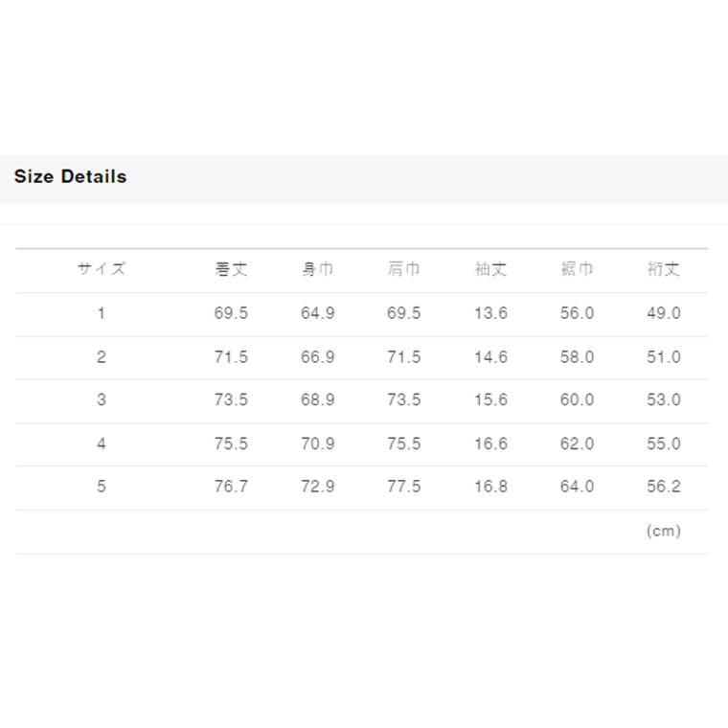The width and height of the screenshot is (728, 728).
Task: Click the (cm) unit label
Action: [663, 531]
